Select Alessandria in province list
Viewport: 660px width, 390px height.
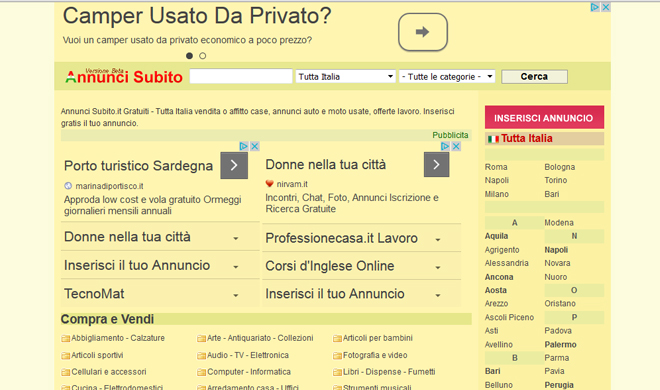506,263
